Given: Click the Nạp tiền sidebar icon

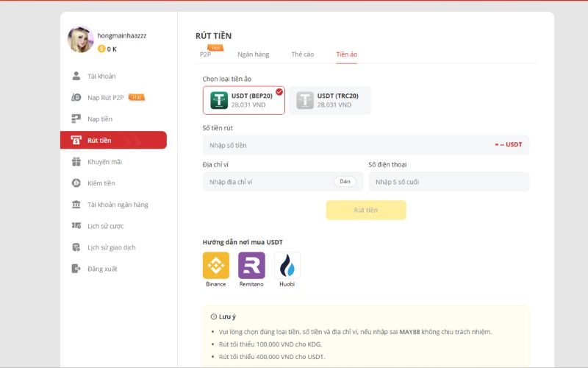Looking at the screenshot, I should (76, 118).
